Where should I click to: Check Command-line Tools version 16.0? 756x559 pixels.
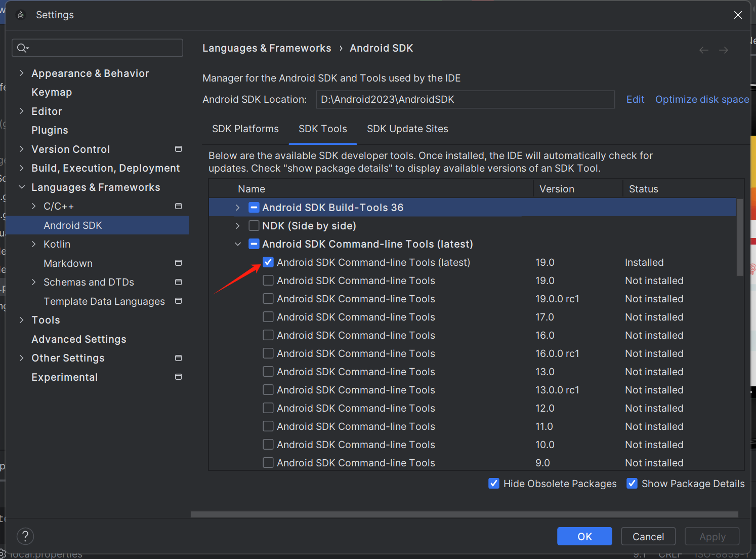click(268, 335)
